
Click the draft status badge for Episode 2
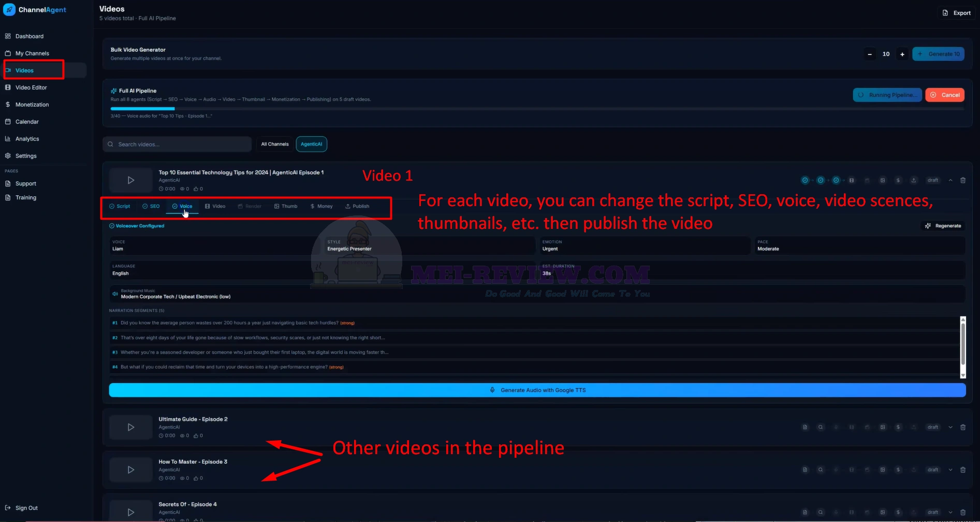coord(933,427)
